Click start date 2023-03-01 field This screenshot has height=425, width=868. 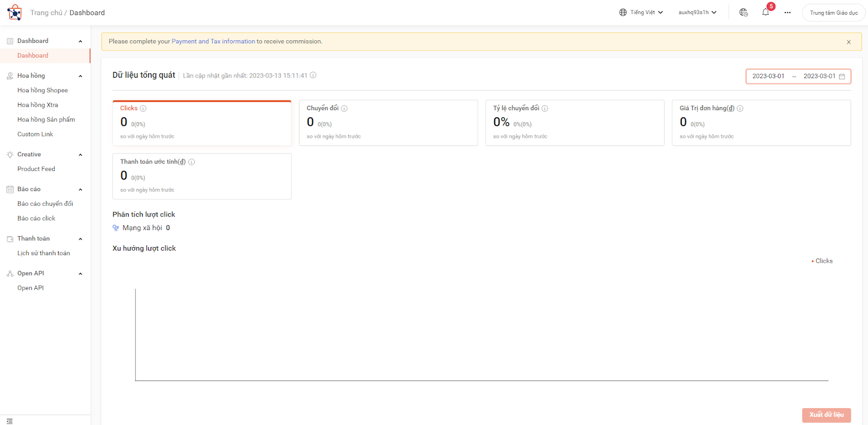pos(768,77)
